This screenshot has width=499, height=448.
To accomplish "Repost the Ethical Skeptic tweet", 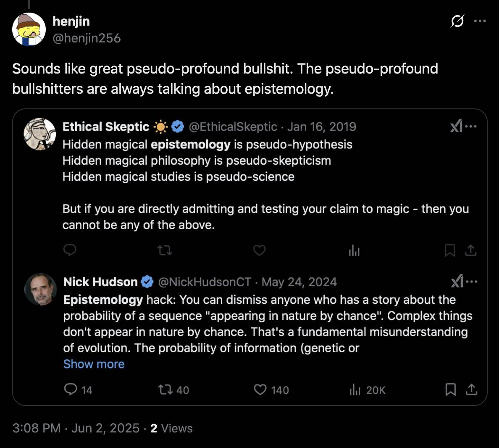I will pos(165,250).
